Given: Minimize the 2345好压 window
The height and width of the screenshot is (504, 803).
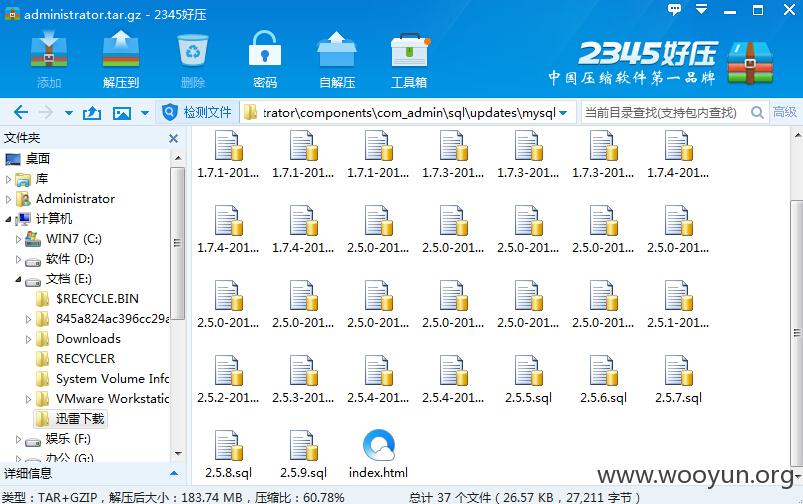Looking at the screenshot, I should [x=730, y=10].
